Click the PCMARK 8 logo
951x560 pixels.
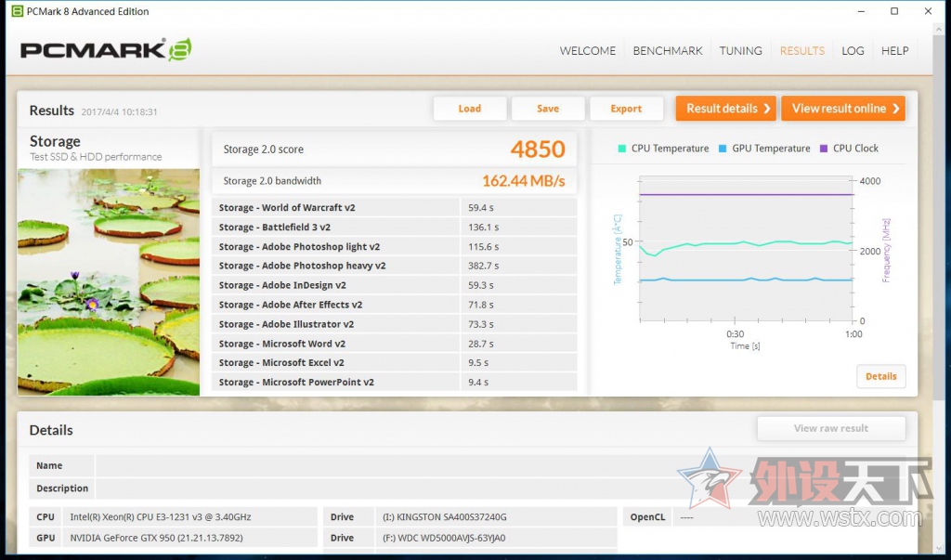point(106,49)
